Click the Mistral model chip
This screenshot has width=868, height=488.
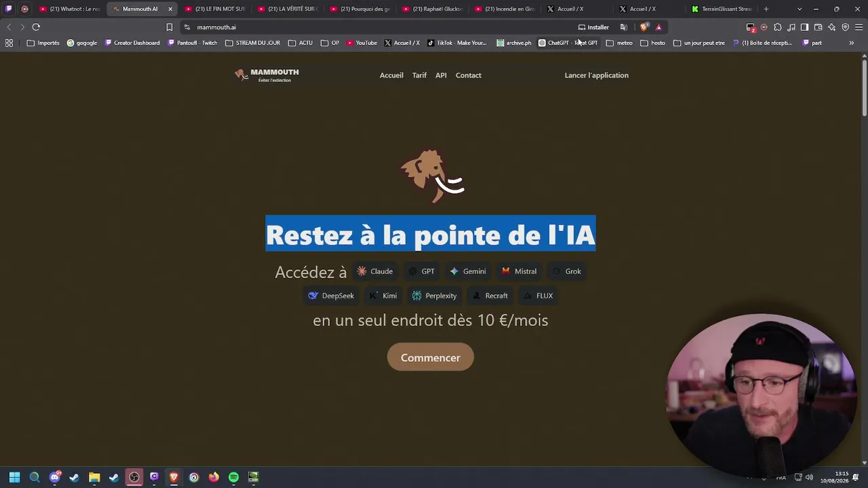click(x=519, y=271)
